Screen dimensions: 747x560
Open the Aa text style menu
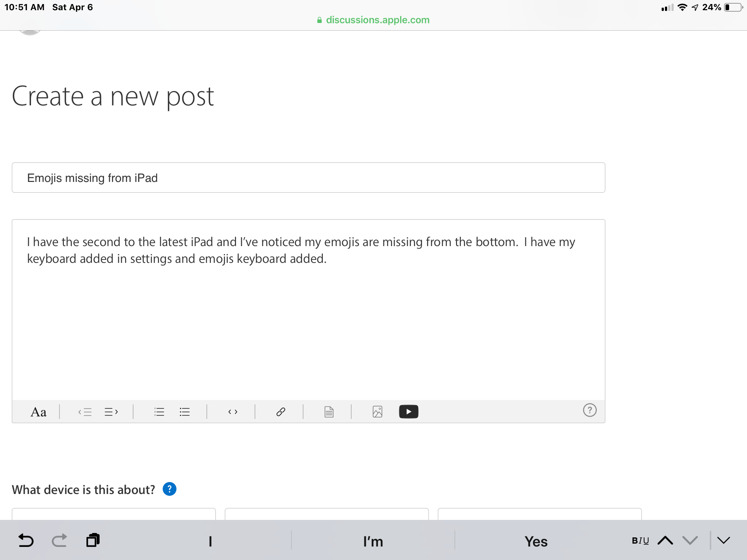coord(38,412)
